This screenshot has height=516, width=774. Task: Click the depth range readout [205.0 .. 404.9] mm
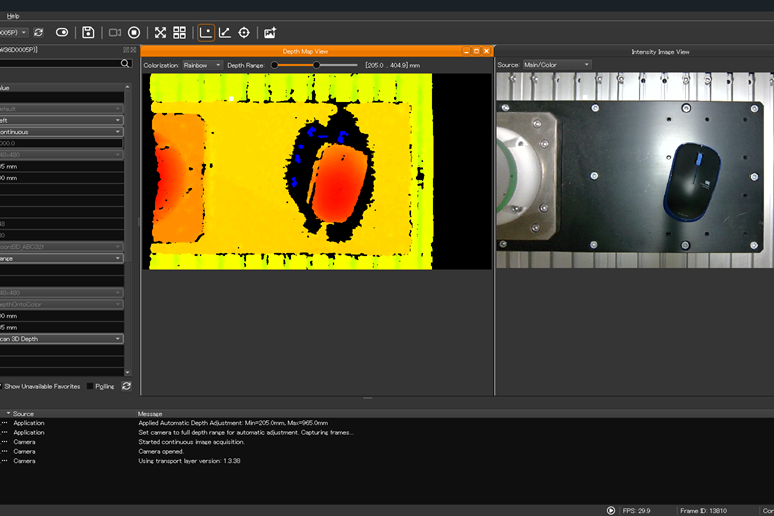pyautogui.click(x=392, y=65)
